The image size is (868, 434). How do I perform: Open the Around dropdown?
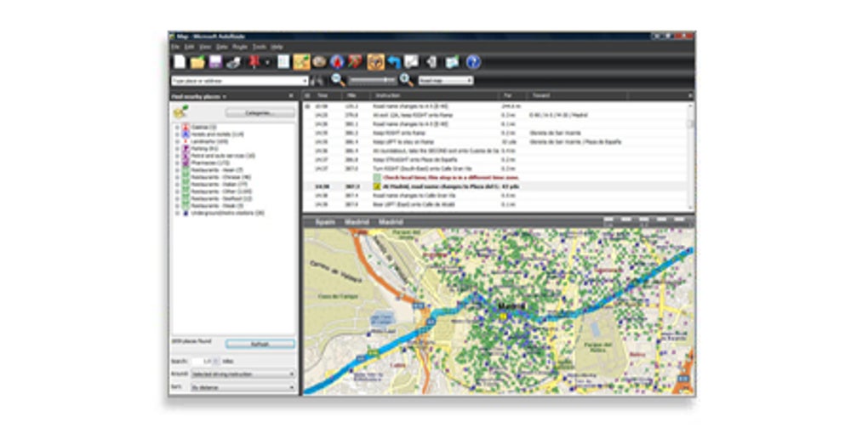(x=243, y=374)
